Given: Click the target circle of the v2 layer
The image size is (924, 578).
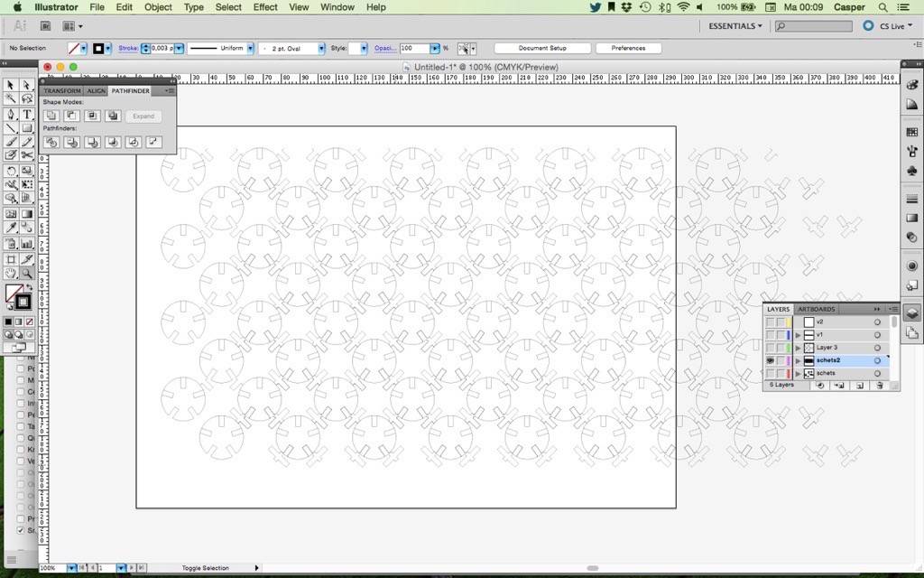Looking at the screenshot, I should pos(877,322).
